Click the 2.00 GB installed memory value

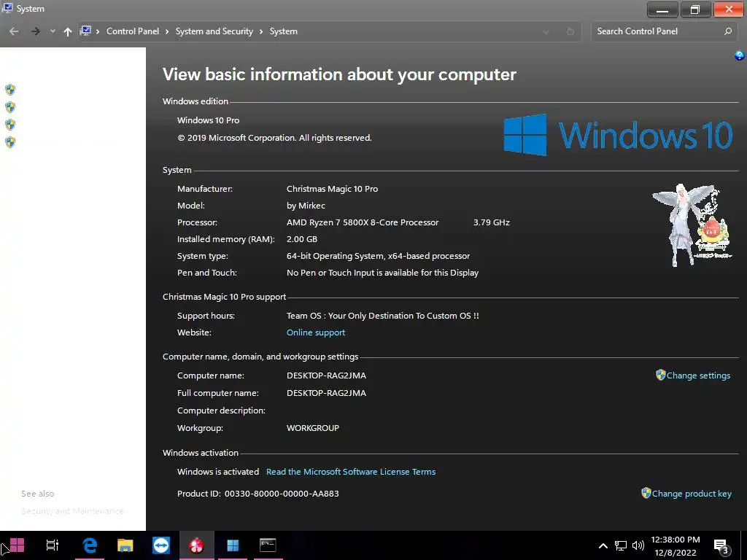[301, 239]
